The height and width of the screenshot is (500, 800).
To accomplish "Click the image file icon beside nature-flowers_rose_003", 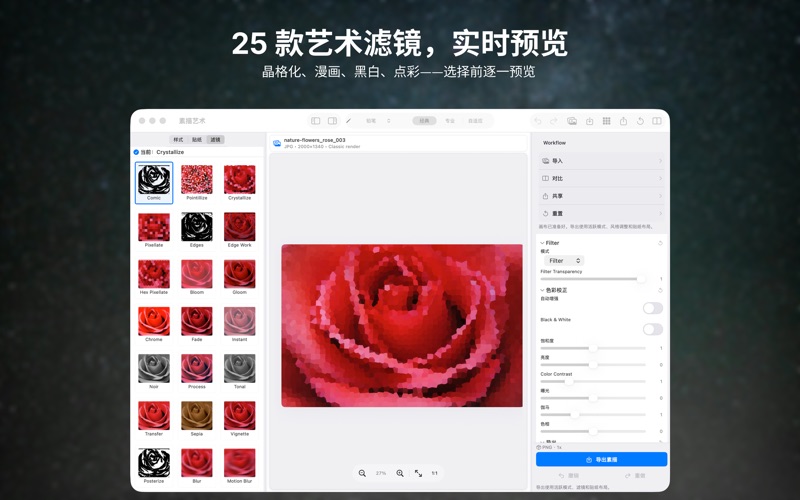I will [277, 143].
